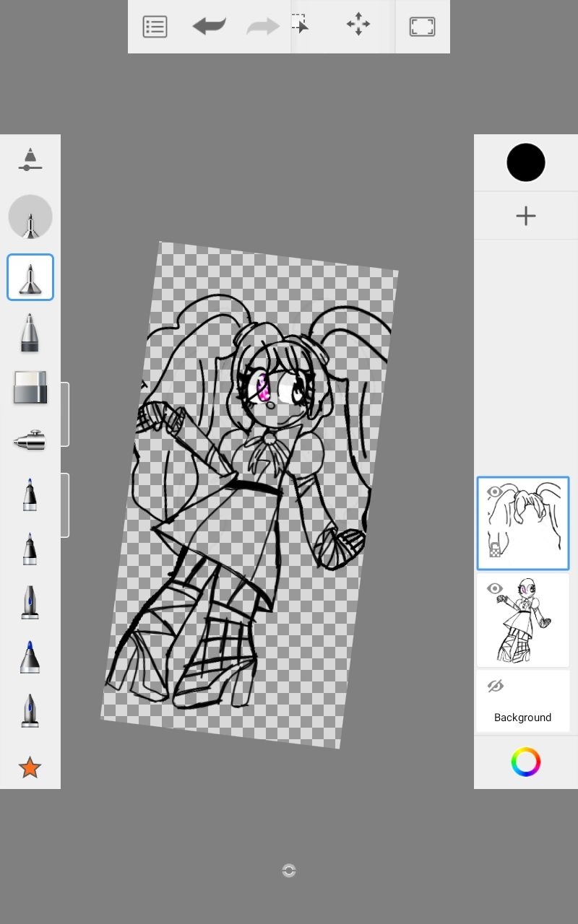Select the ballpoint pen tool below the active brush
The image size is (578, 924).
(30, 332)
